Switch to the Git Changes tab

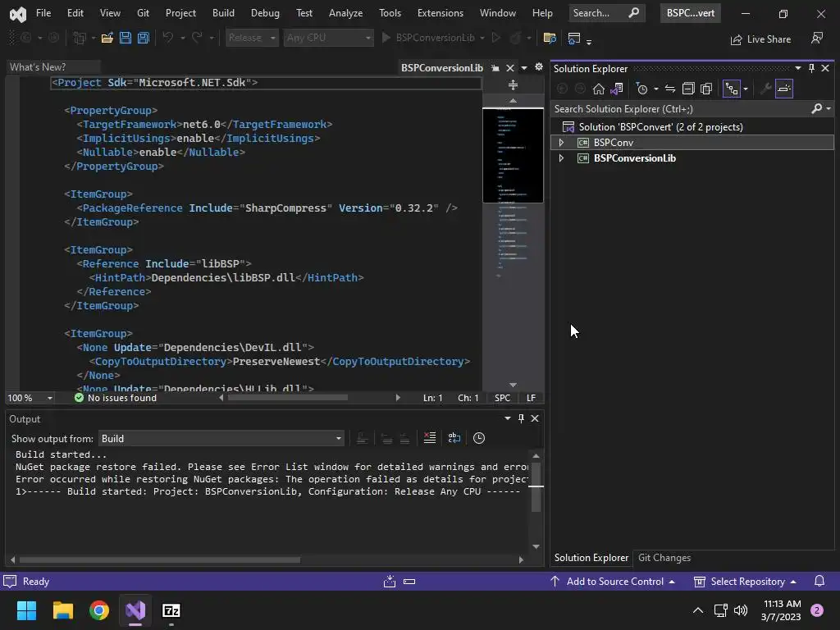pos(664,558)
